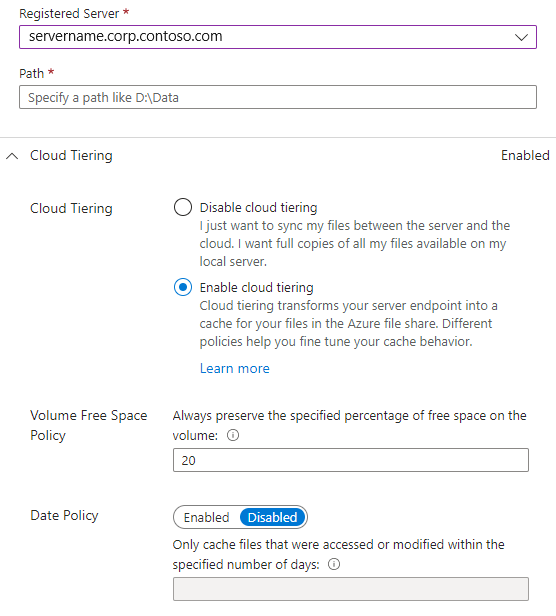Open the Learn more link
This screenshot has height=616, width=556.
(x=235, y=368)
